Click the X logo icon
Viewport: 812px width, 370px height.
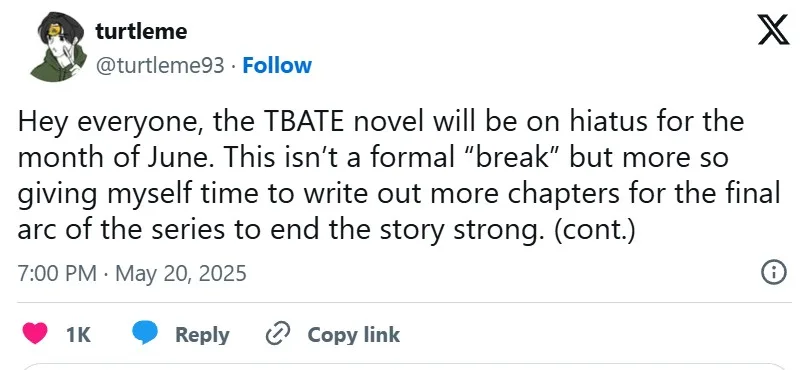(x=774, y=30)
